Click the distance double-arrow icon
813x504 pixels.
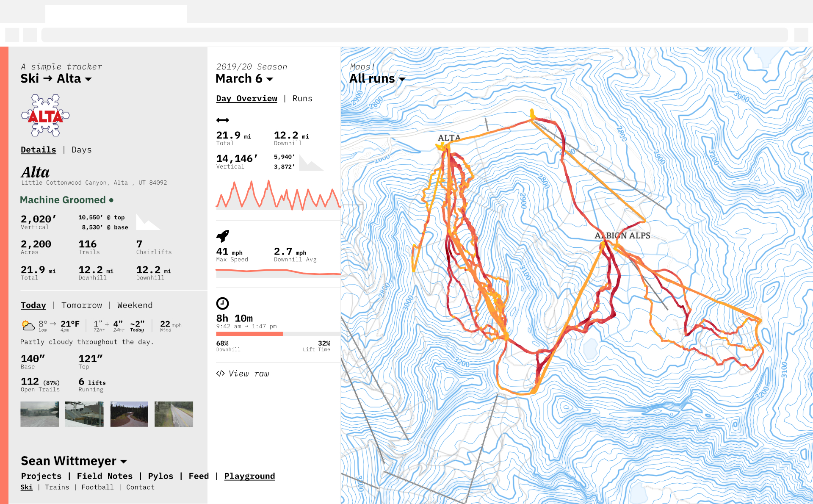pos(222,120)
